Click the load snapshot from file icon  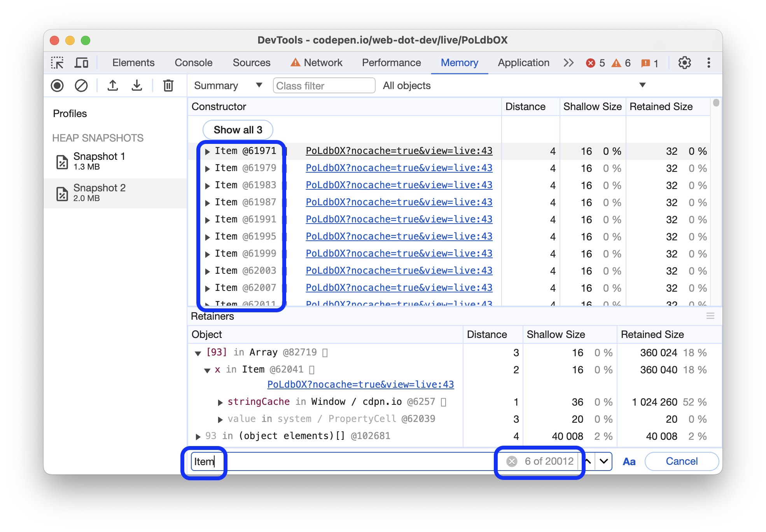coord(137,86)
